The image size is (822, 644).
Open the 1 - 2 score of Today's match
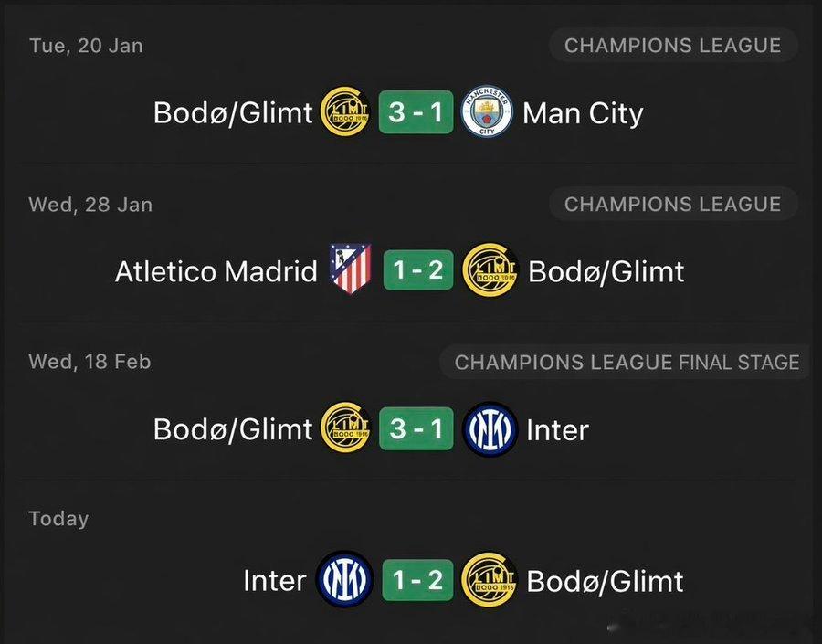pyautogui.click(x=417, y=580)
